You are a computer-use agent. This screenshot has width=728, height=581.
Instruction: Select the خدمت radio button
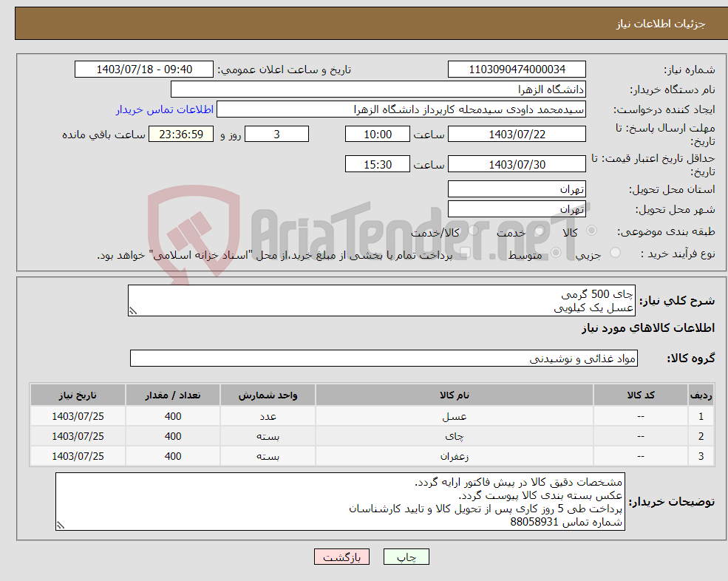point(539,231)
